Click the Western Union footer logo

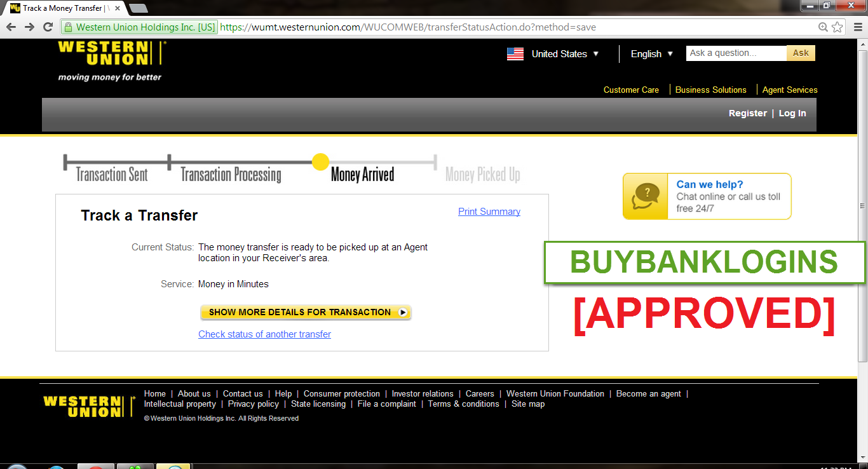tap(89, 407)
